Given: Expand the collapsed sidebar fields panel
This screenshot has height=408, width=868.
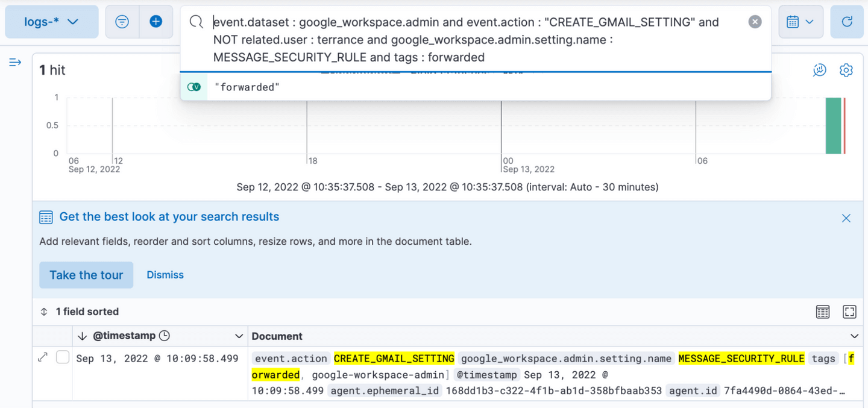Looking at the screenshot, I should (x=15, y=63).
